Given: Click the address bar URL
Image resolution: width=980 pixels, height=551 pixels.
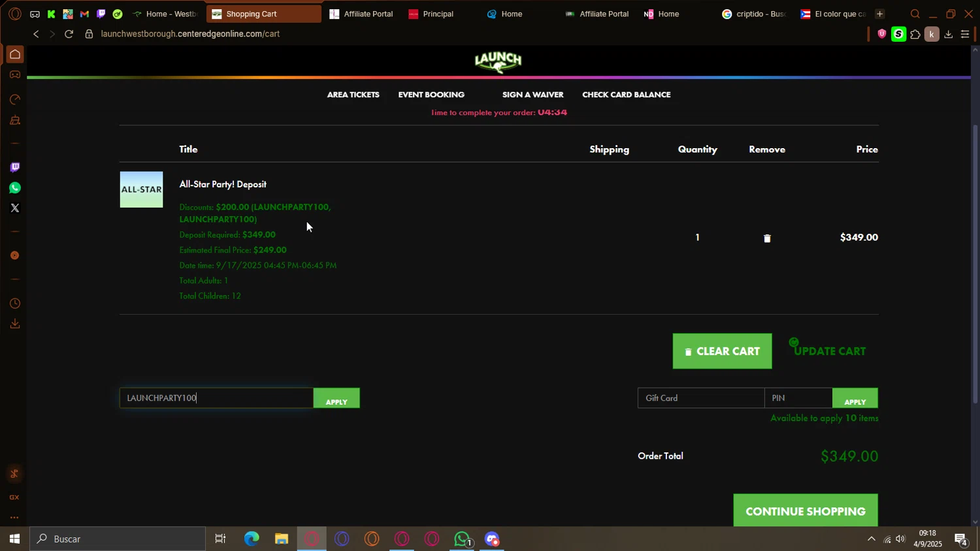Looking at the screenshot, I should (x=190, y=34).
